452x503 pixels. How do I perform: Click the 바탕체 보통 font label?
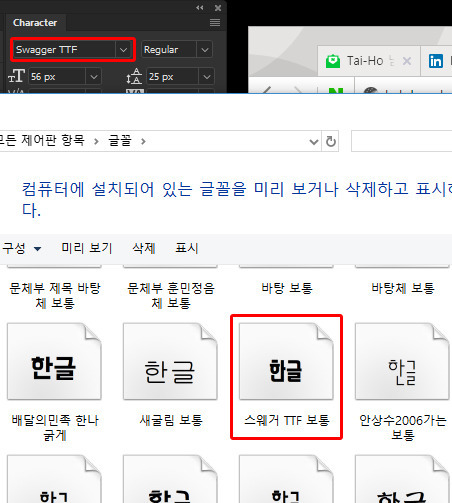click(403, 288)
